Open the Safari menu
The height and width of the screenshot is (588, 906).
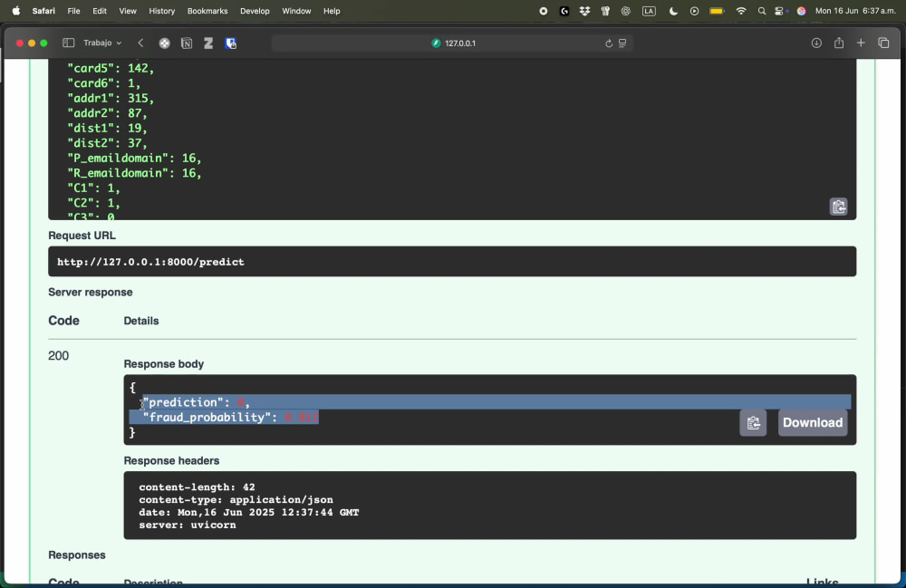[43, 11]
